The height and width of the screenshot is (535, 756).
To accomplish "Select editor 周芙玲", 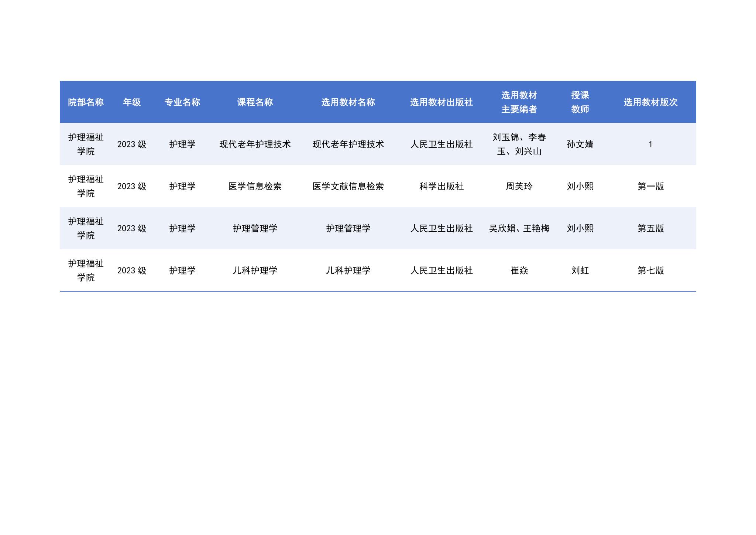I will click(519, 187).
